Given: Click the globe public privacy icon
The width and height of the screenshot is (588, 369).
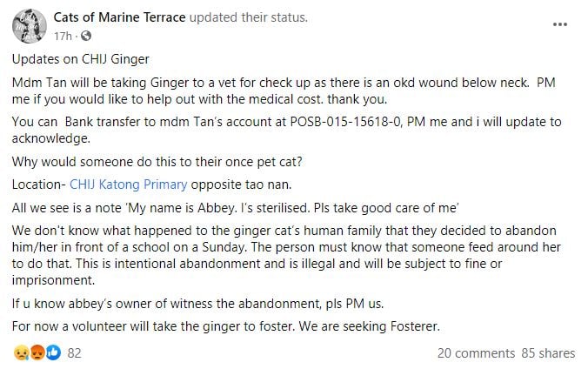Looking at the screenshot, I should coord(85,36).
